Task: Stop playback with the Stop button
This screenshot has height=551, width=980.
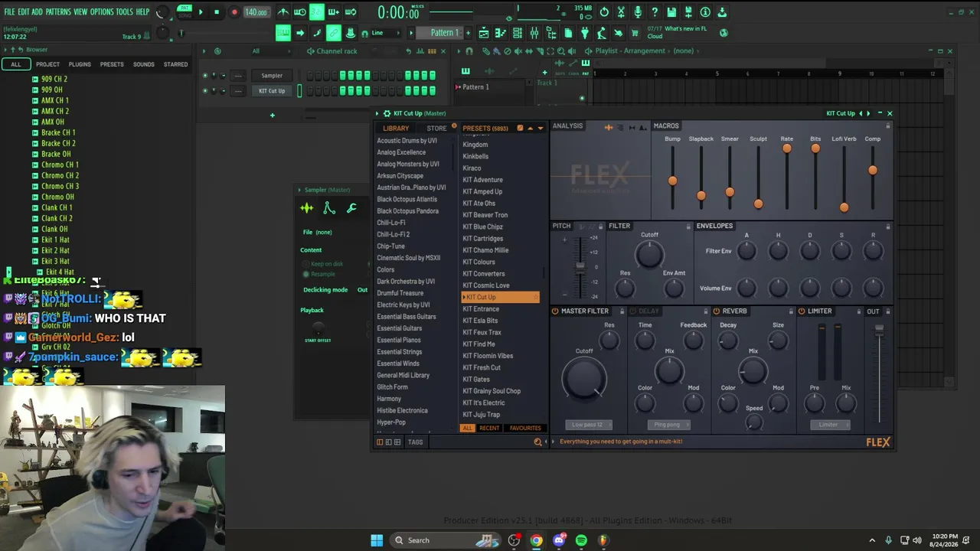Action: (x=217, y=11)
